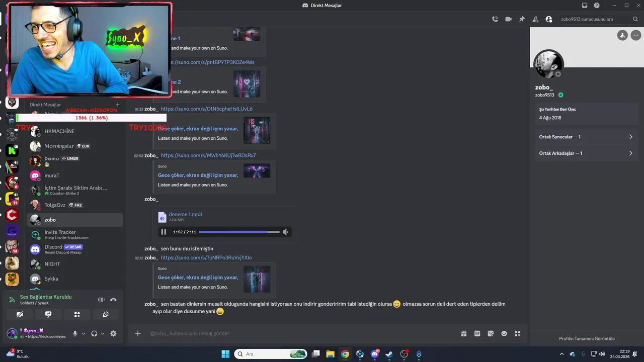Open activities in voice panel
The width and height of the screenshot is (644, 362).
tap(77, 314)
